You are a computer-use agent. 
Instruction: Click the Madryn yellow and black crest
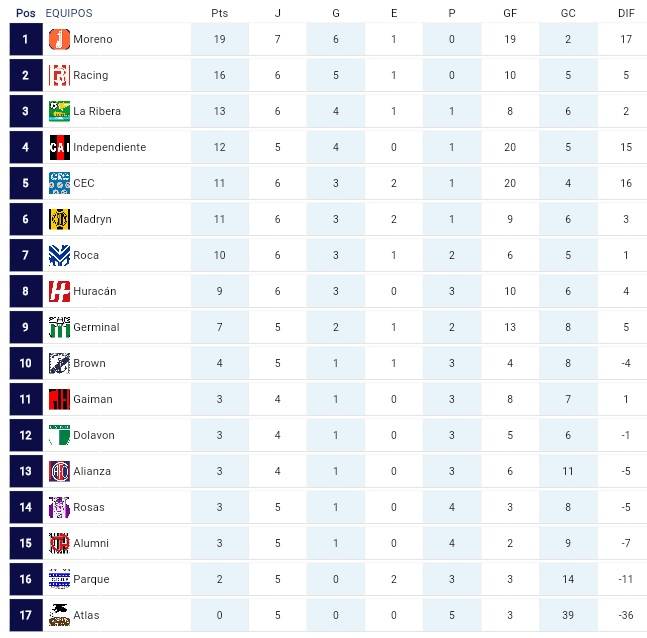[59, 219]
